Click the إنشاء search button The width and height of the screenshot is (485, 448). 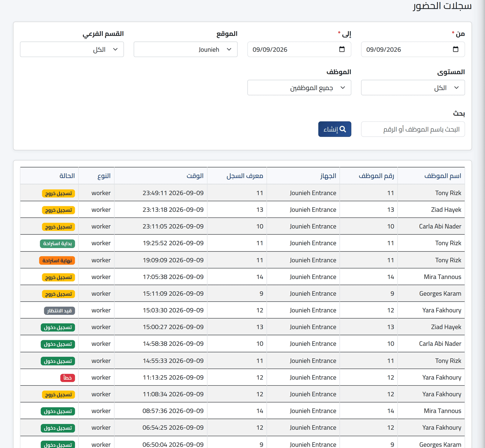335,129
